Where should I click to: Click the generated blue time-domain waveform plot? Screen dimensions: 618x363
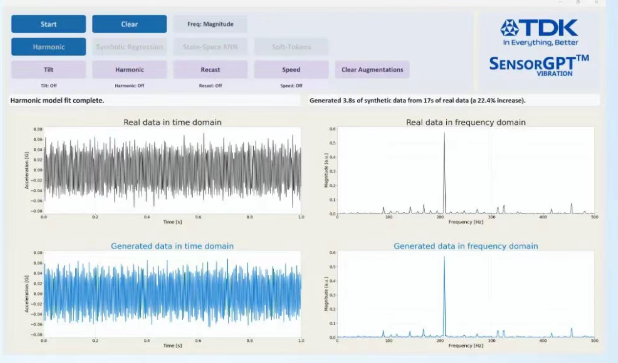(x=172, y=294)
